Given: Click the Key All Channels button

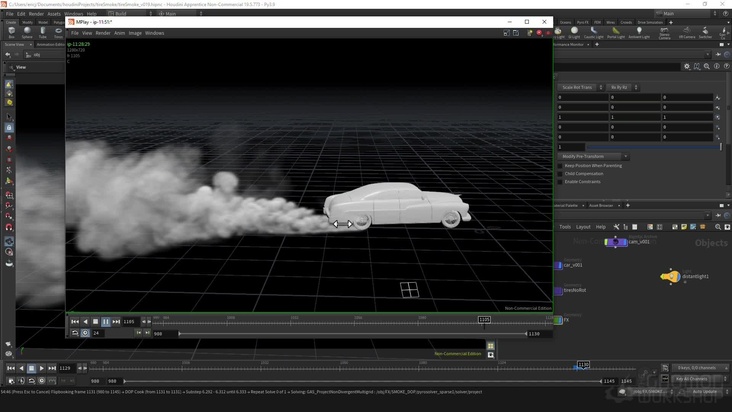Looking at the screenshot, I should click(691, 379).
